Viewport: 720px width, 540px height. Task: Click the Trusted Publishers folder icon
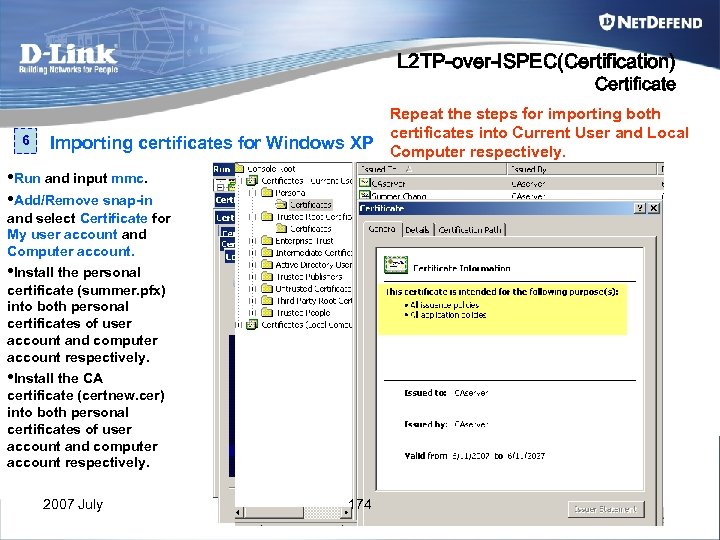pos(267,276)
